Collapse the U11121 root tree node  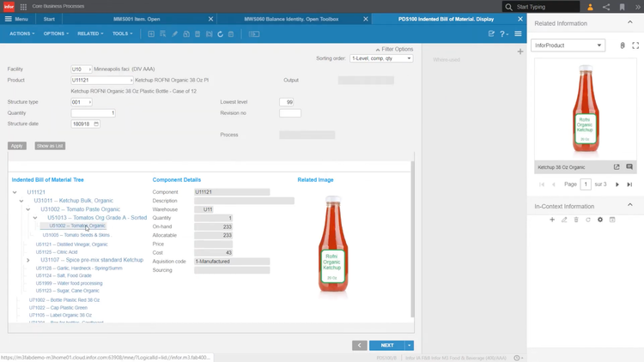click(x=15, y=192)
